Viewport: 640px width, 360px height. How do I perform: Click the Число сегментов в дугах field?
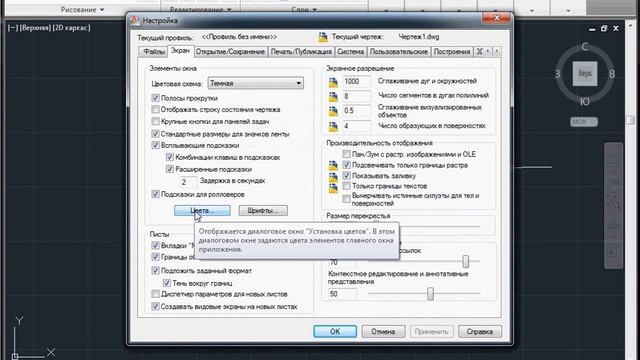357,96
